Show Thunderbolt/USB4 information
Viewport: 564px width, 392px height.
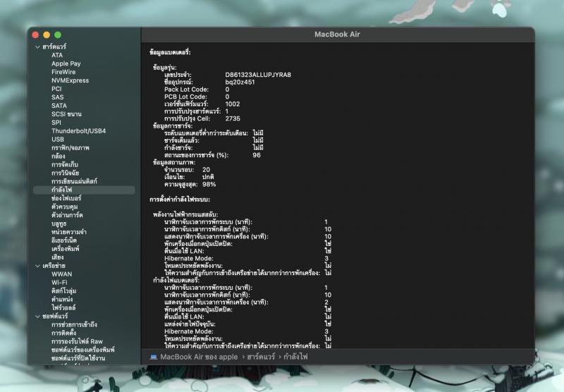click(x=78, y=130)
